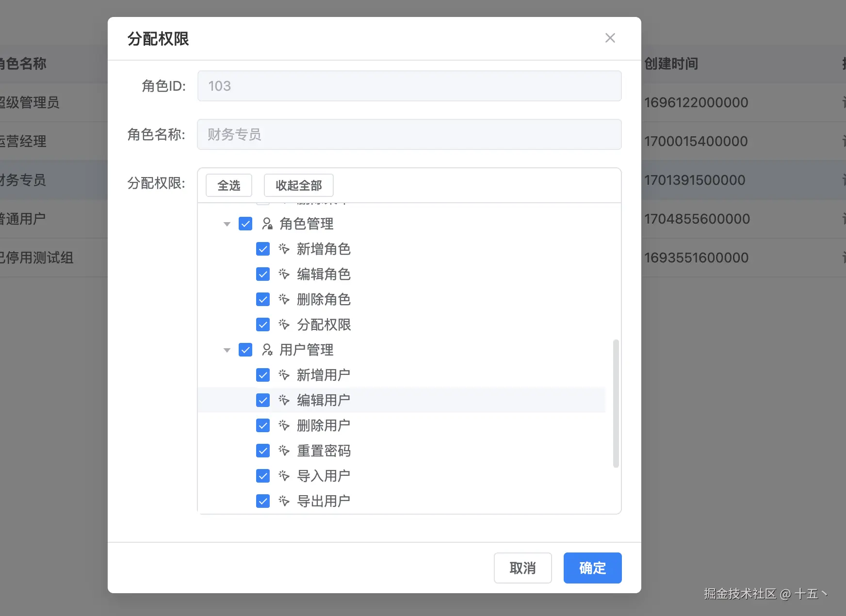This screenshot has width=846, height=616.
Task: Select the 编辑用户 label in the tree
Action: [x=324, y=400]
